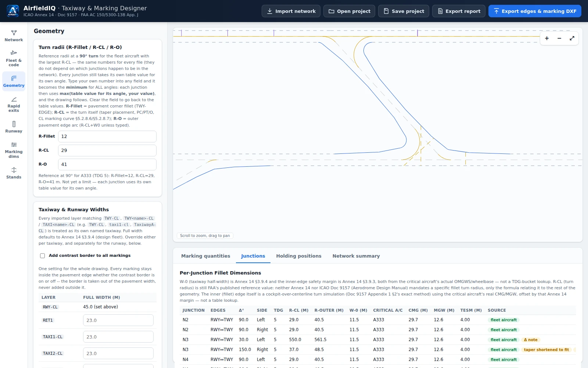The image size is (588, 368).
Task: Click 'taper shortened to fit' badge
Action: coord(546,350)
